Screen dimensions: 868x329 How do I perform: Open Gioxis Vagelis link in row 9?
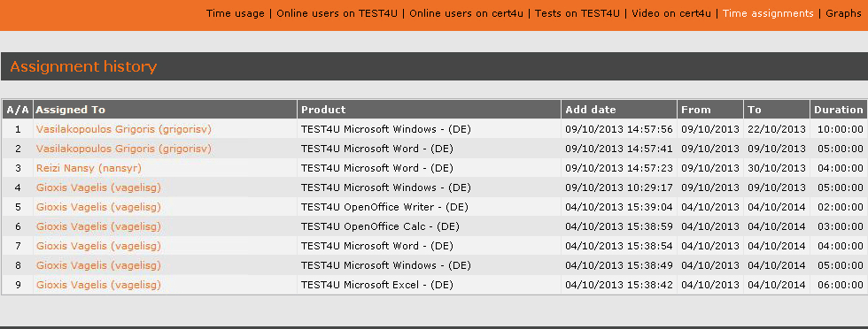[x=98, y=285]
